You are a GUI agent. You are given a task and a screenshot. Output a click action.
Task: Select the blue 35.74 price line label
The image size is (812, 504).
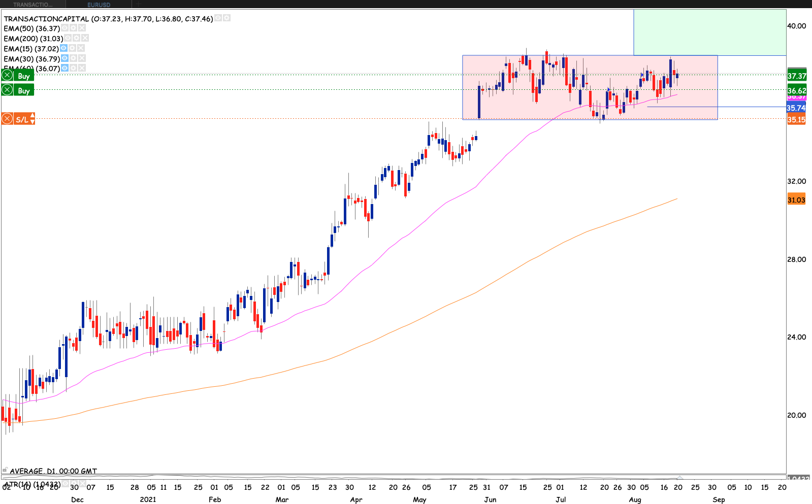[x=796, y=108]
